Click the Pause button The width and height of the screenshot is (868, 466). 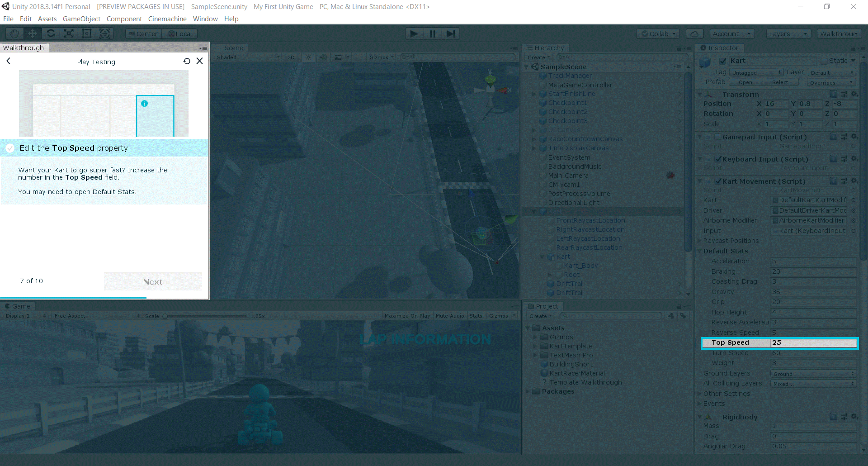click(432, 33)
